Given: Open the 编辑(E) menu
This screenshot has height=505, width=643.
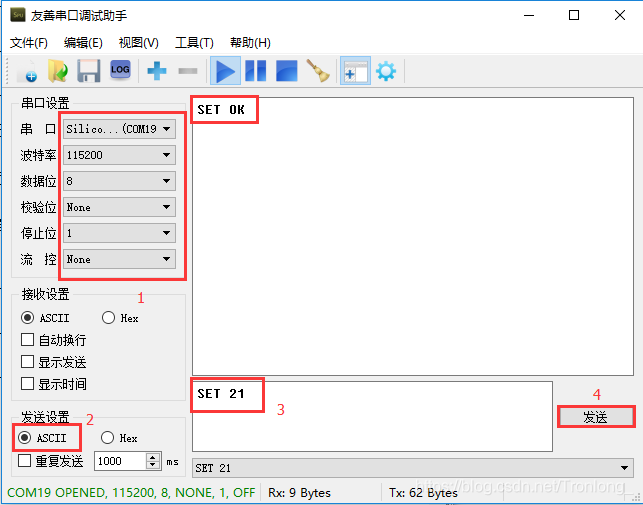Looking at the screenshot, I should point(83,43).
